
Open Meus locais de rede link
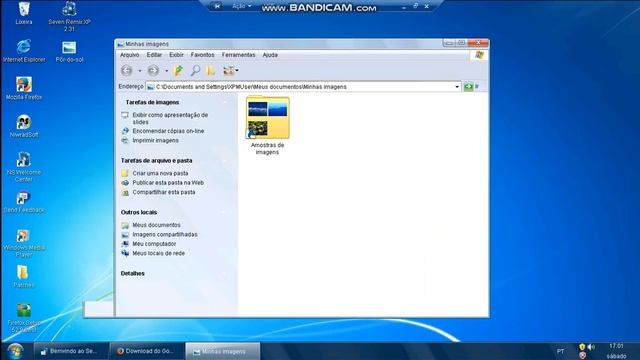coord(158,253)
